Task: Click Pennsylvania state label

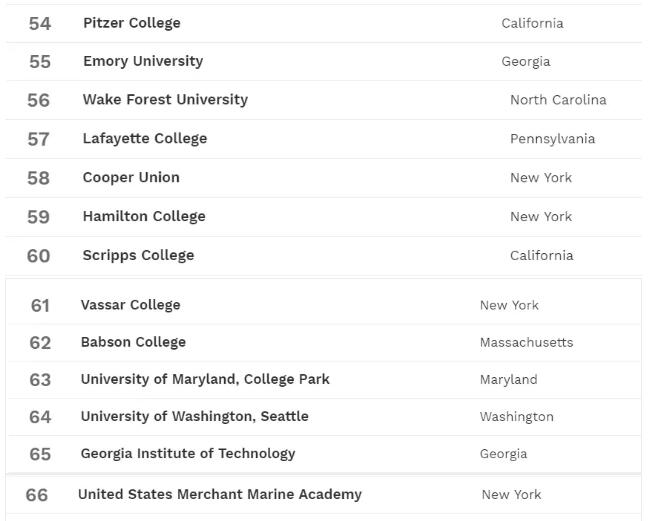Action: tap(552, 139)
